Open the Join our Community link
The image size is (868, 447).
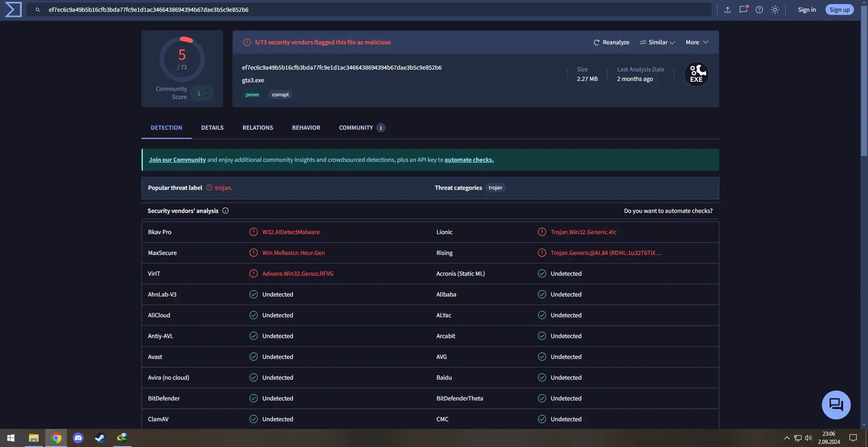click(177, 160)
